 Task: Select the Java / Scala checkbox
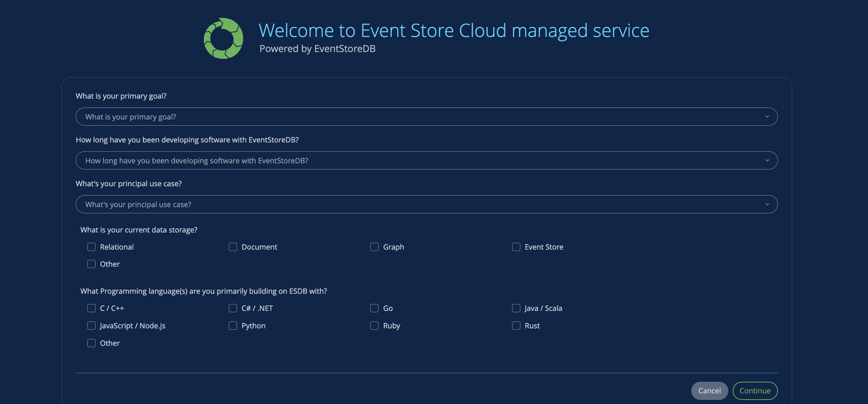pos(516,308)
